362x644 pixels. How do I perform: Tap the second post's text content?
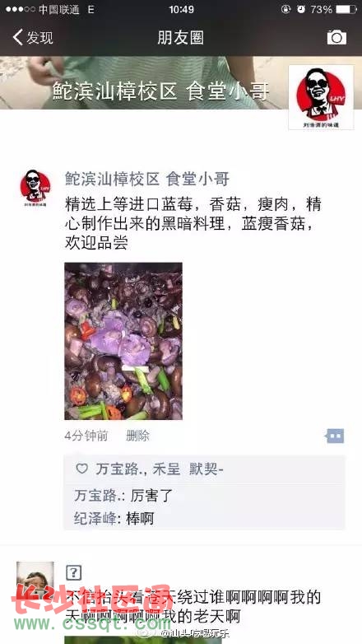click(x=193, y=607)
